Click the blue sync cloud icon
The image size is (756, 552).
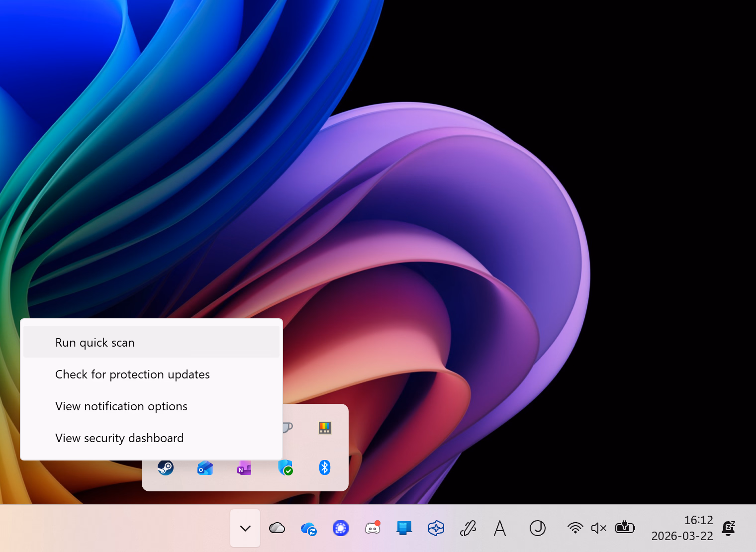(x=308, y=528)
